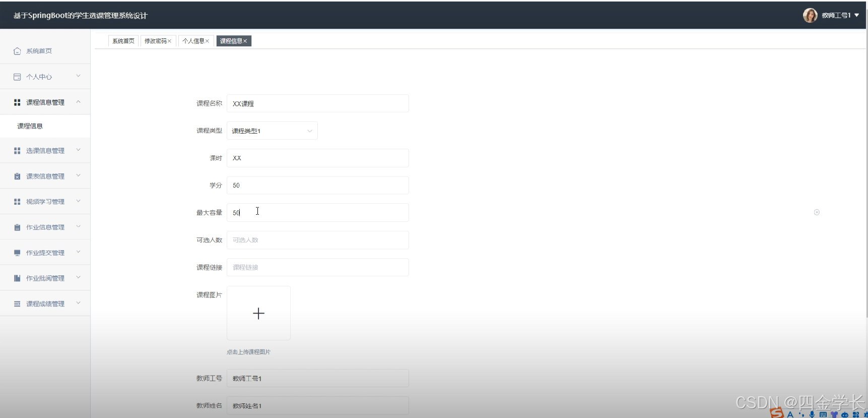The image size is (868, 418).
Task: Click the 教师工号1 username label
Action: 836,15
